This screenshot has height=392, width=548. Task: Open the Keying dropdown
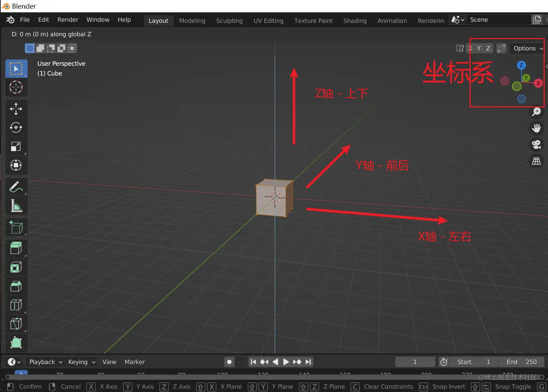[78, 362]
